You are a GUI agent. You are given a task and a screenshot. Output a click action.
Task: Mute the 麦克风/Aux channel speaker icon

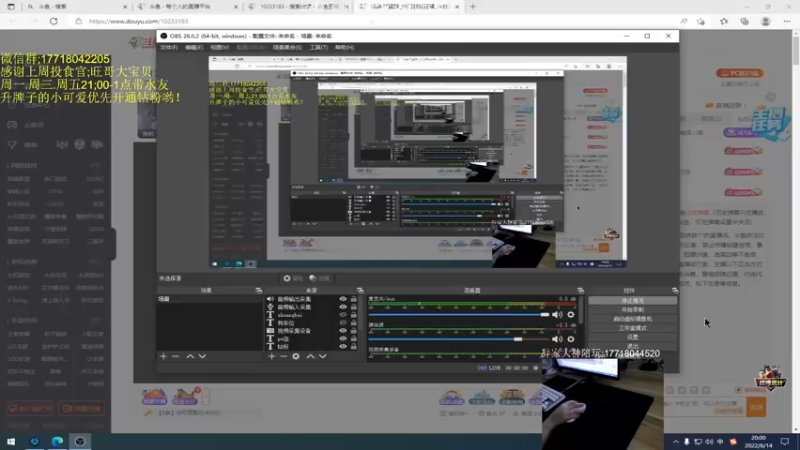point(557,315)
